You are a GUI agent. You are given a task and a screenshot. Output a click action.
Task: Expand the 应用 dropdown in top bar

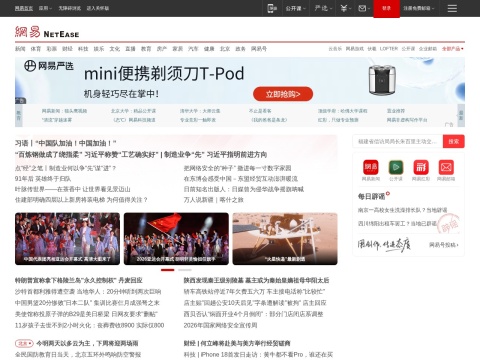(x=45, y=8)
